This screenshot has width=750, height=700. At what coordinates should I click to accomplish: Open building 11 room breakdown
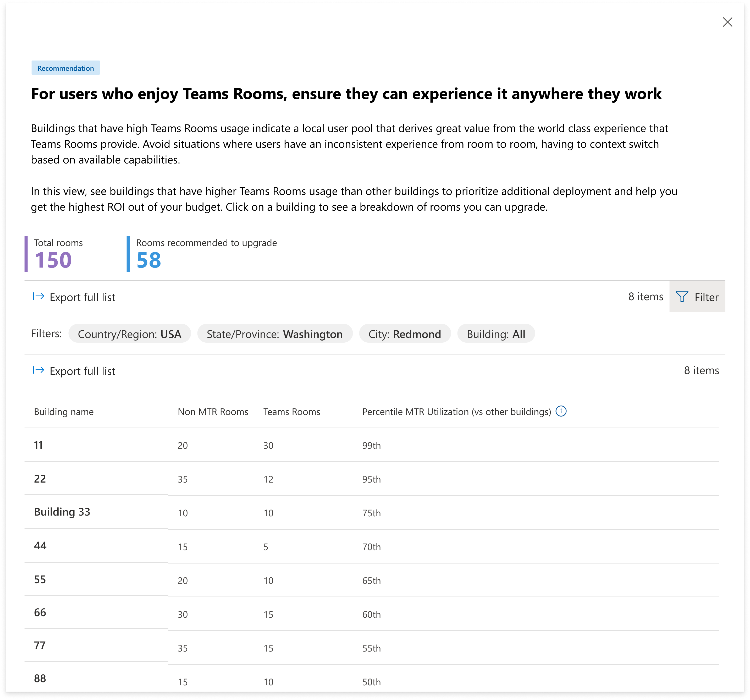click(x=38, y=445)
